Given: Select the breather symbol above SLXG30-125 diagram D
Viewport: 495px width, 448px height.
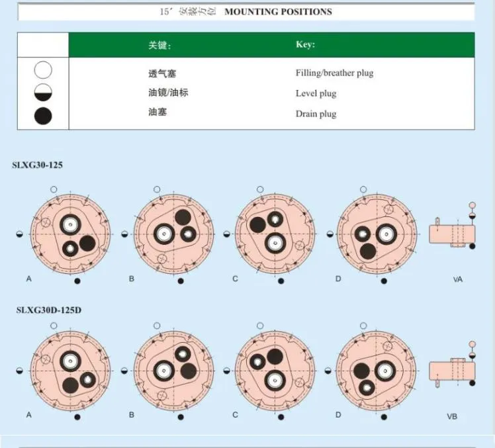Looking at the screenshot, I should [363, 189].
